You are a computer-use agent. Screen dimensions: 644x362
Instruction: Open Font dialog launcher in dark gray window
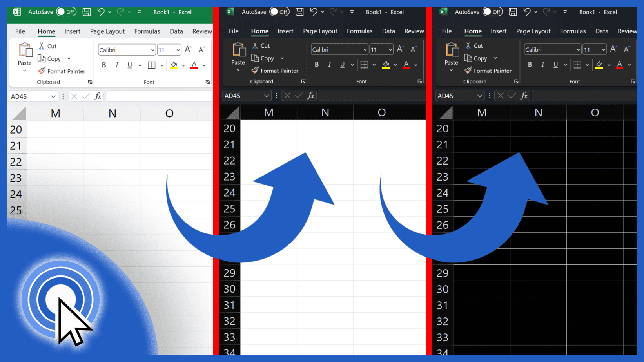(x=420, y=81)
